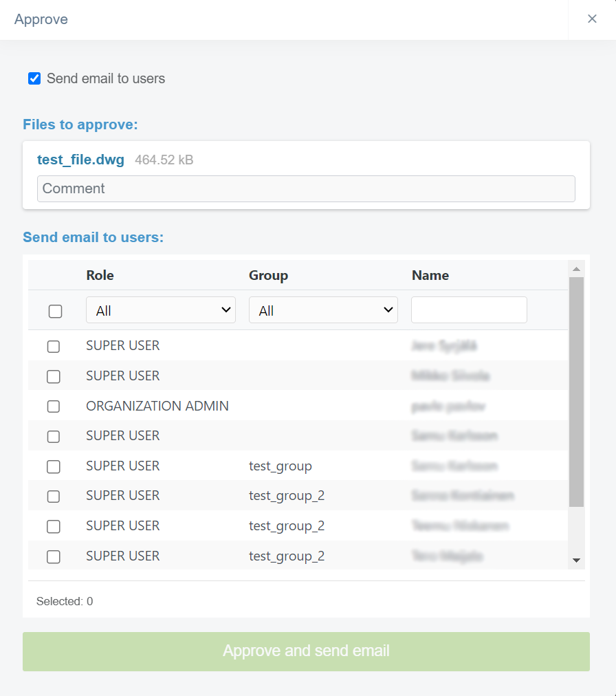Toggle the select-all users checkbox
The height and width of the screenshot is (696, 616).
56,312
